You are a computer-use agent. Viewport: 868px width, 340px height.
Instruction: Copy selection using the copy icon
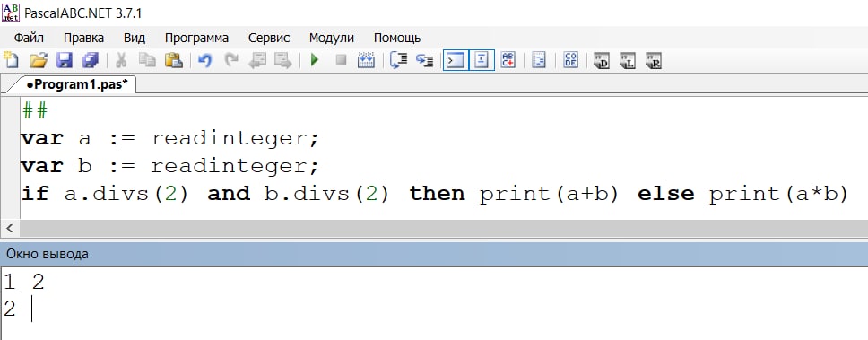(x=147, y=60)
